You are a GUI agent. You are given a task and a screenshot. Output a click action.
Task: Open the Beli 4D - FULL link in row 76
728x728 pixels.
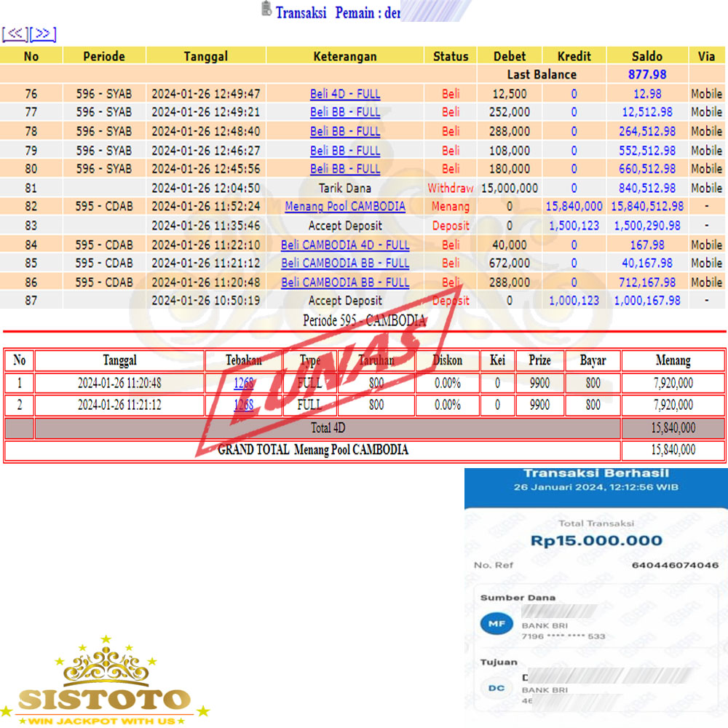point(345,94)
